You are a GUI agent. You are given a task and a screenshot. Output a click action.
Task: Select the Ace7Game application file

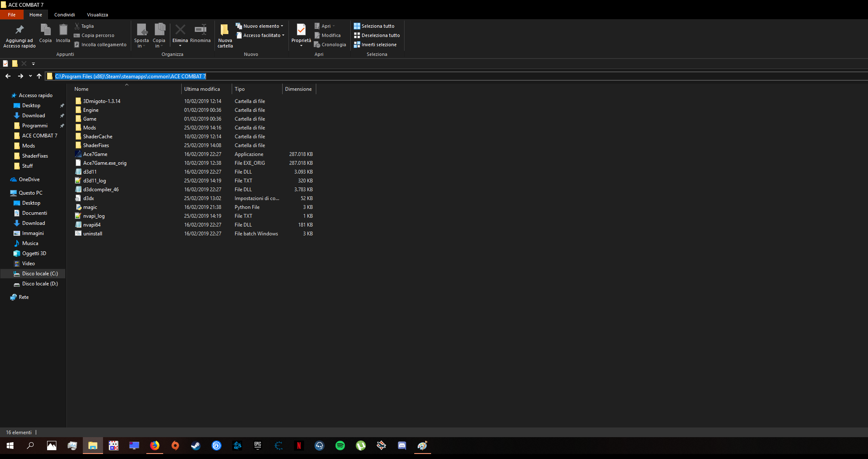(x=95, y=154)
